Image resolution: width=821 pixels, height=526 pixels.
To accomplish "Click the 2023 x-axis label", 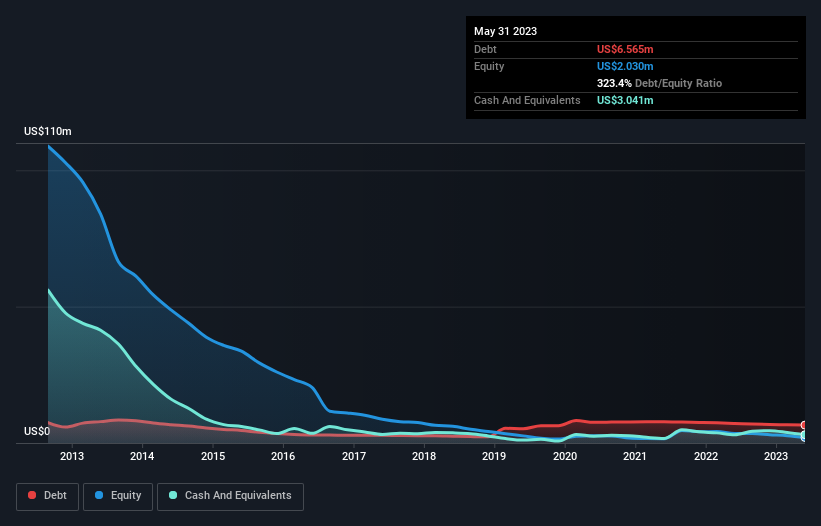I will click(776, 456).
